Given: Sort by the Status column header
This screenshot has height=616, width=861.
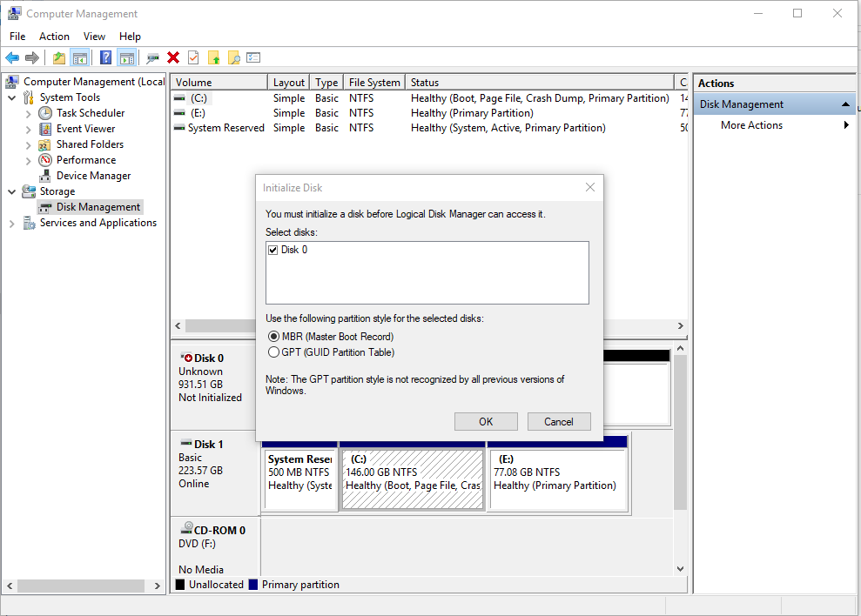Looking at the screenshot, I should (539, 83).
